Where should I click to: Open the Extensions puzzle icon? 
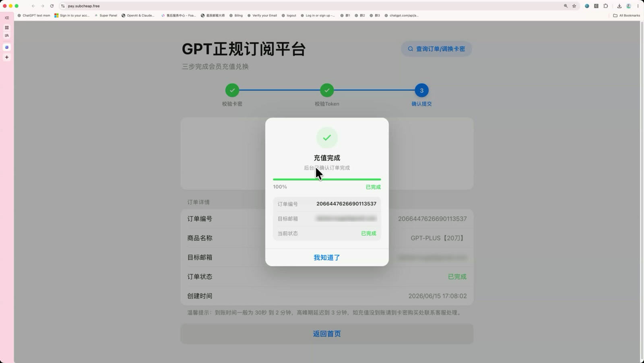(605, 6)
